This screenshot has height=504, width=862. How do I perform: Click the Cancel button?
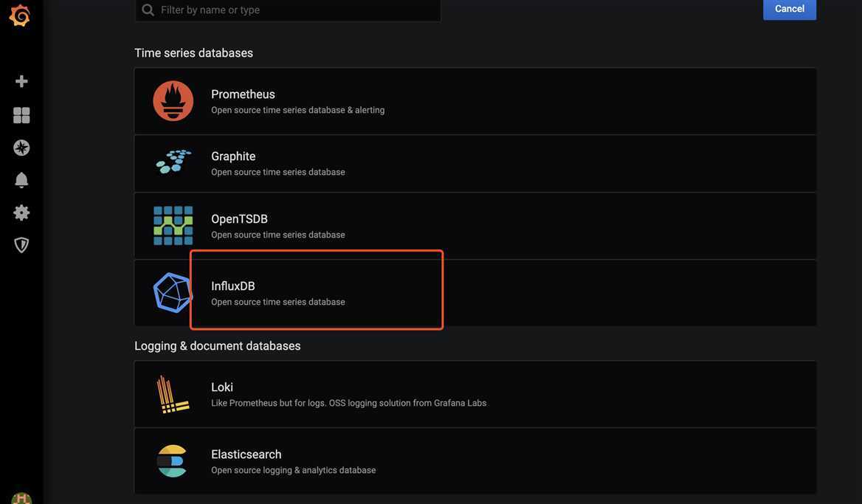tap(790, 9)
